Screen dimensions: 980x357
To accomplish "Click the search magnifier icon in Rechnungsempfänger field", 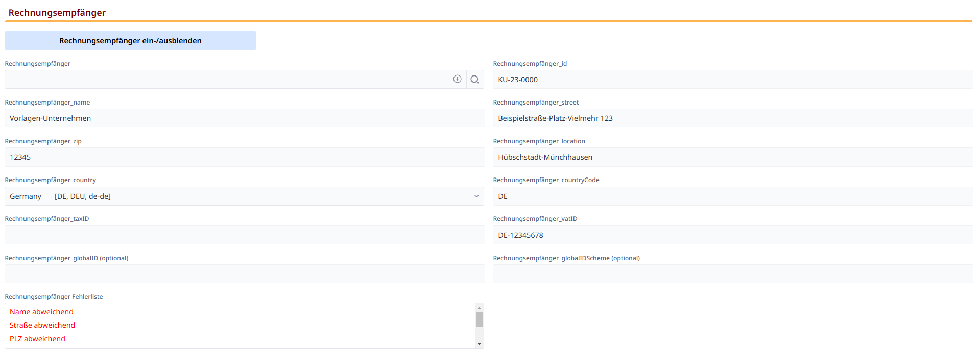I will [x=475, y=79].
